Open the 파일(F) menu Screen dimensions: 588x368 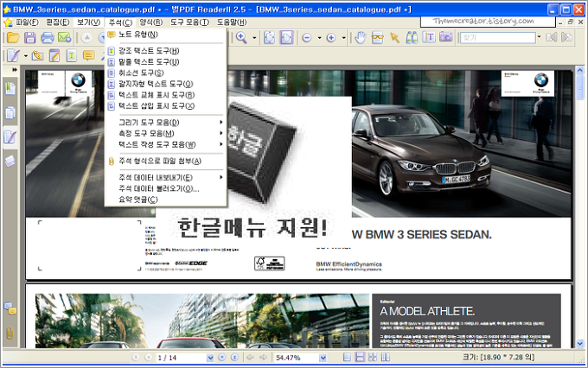pyautogui.click(x=27, y=22)
